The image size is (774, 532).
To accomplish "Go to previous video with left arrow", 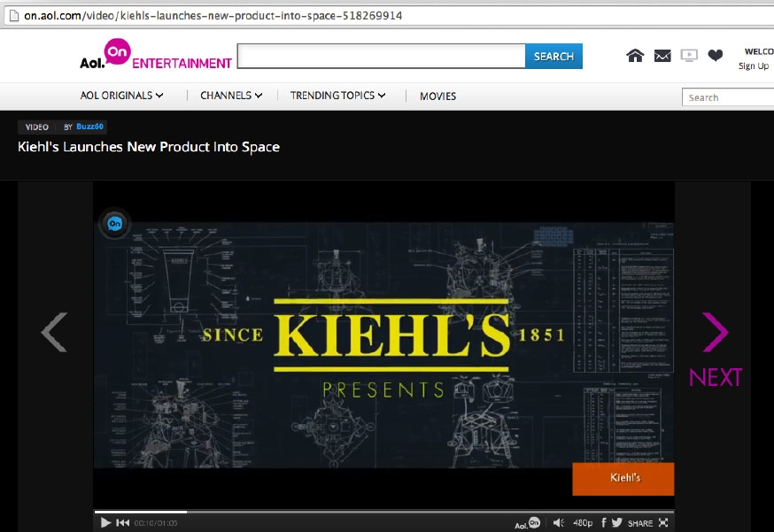I will [x=54, y=332].
